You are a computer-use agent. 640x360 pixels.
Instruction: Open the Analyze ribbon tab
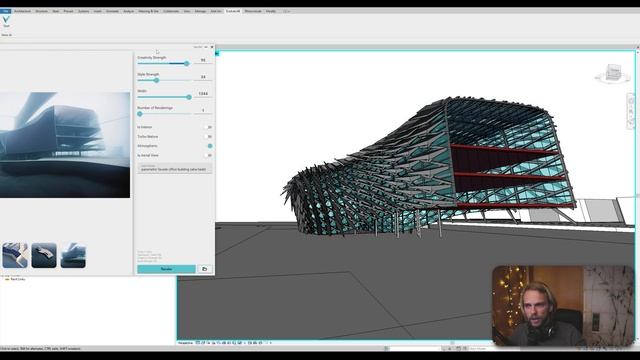[x=129, y=11]
